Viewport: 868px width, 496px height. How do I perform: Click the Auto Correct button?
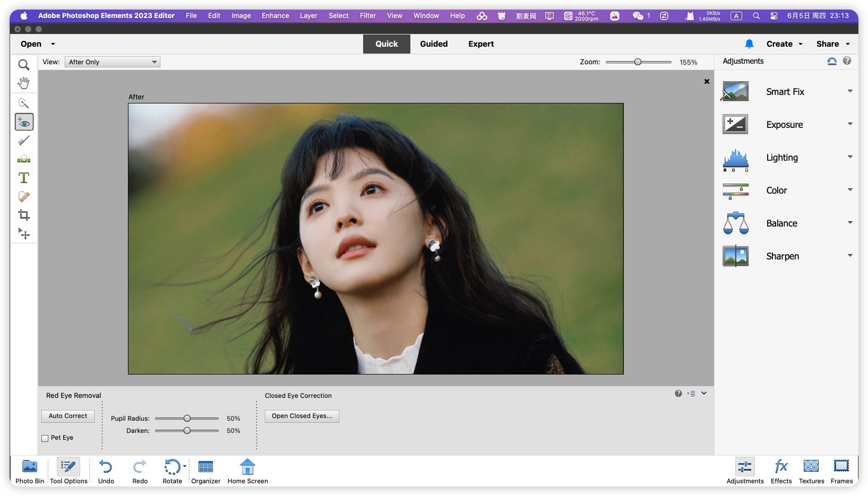coord(68,416)
